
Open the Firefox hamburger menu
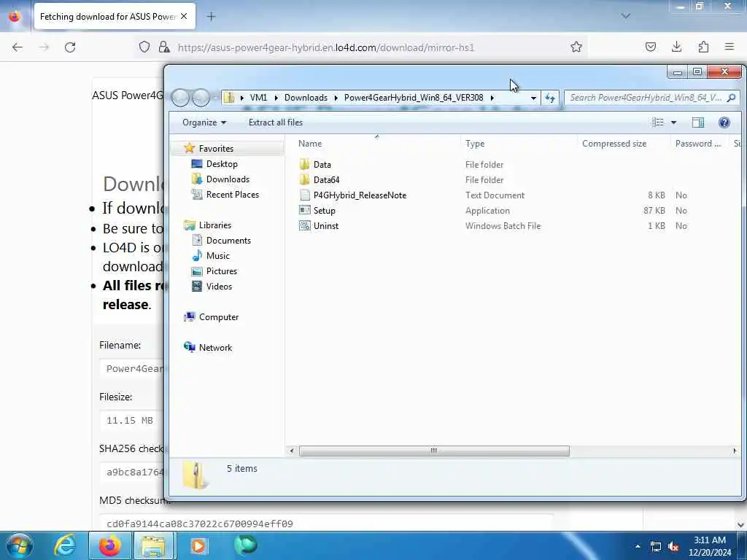click(729, 47)
